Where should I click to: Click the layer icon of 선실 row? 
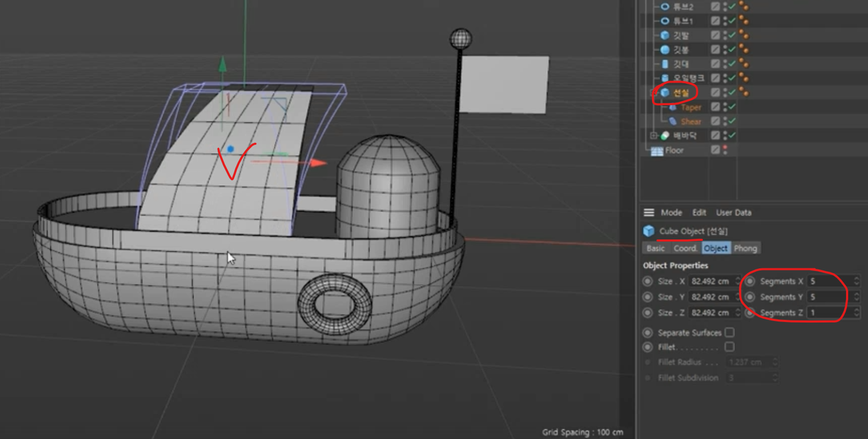[715, 92]
